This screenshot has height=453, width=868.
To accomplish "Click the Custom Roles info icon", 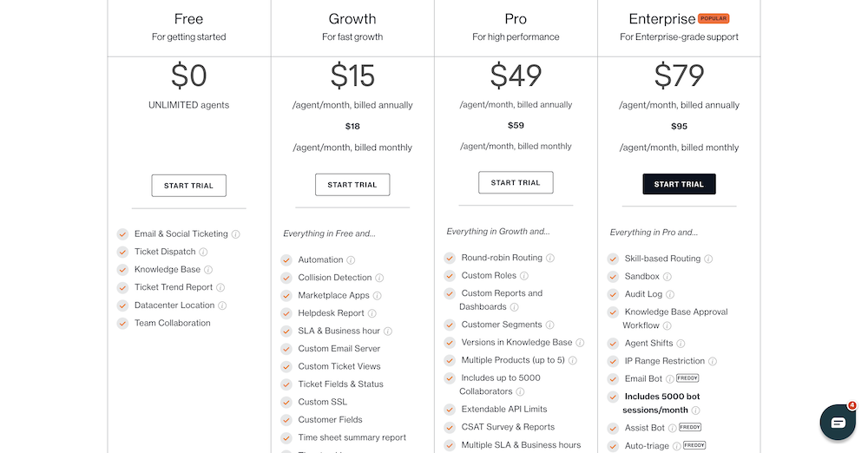I will tap(523, 276).
